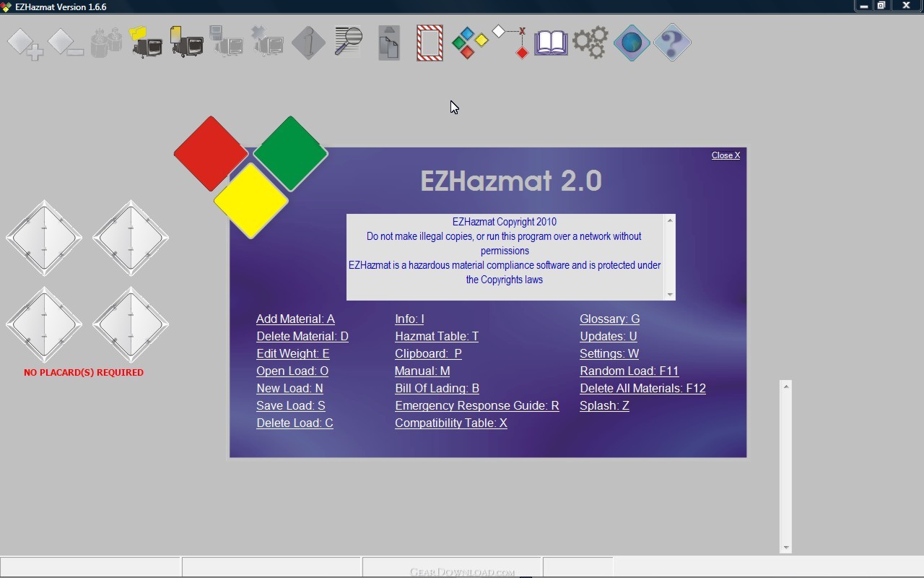Image resolution: width=924 pixels, height=578 pixels.
Task: Create a new load with the yellow-page truck icon
Action: click(x=187, y=42)
